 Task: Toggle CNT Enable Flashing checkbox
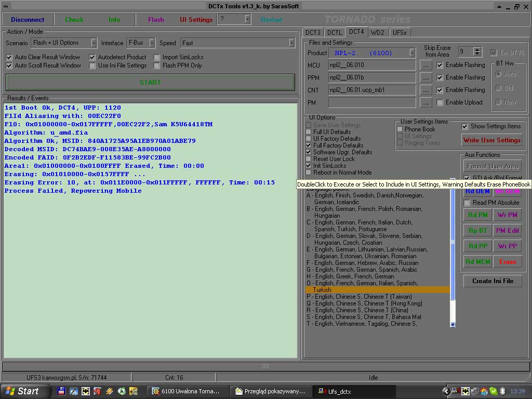(x=440, y=90)
